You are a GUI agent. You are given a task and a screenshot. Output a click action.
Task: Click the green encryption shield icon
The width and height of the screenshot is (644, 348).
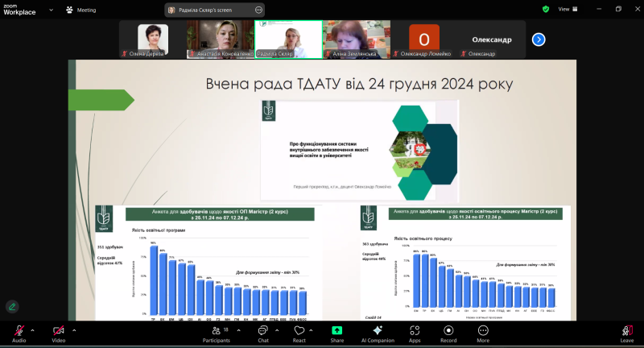tap(546, 9)
